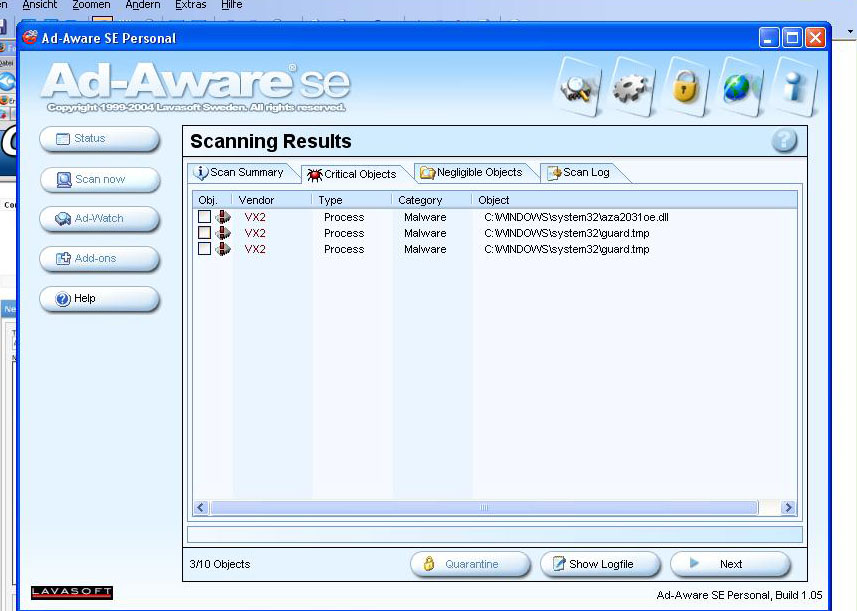Viewport: 857px width, 611px height.
Task: Select the aza2031oe.dll object path
Action: pos(576,217)
